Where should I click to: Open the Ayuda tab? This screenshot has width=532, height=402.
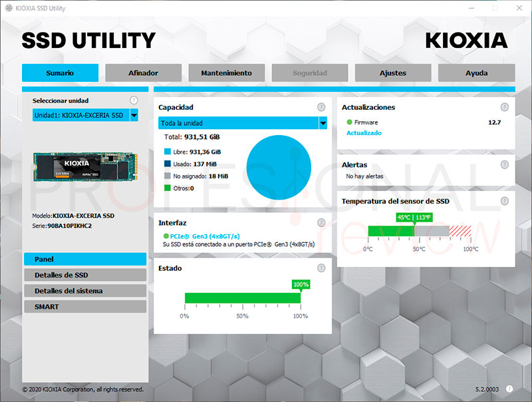(476, 73)
